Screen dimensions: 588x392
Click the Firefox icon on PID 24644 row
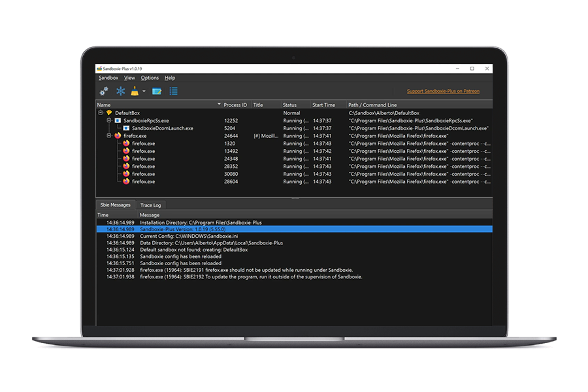point(118,135)
